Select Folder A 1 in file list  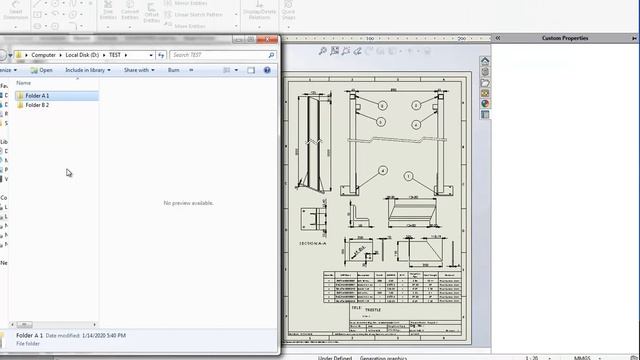[x=57, y=96]
